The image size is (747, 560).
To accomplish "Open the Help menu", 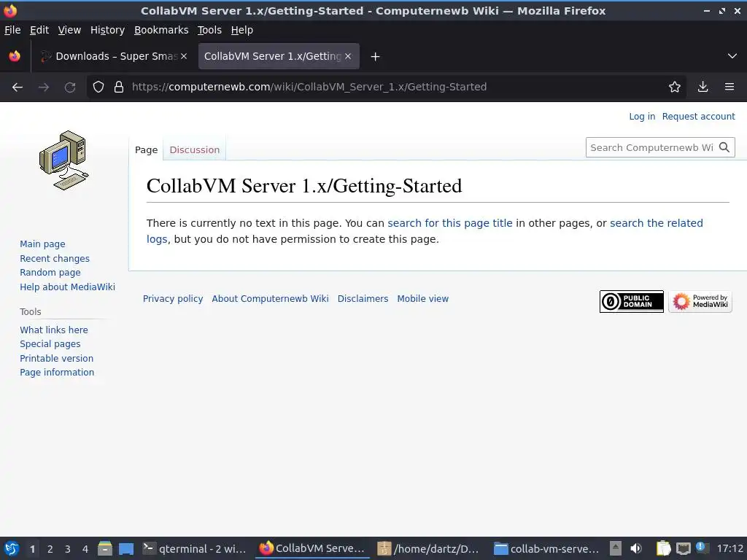I will click(x=242, y=30).
